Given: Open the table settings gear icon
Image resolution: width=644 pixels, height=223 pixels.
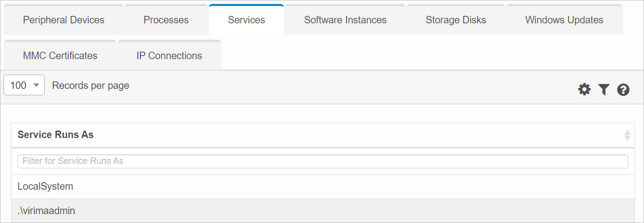Looking at the screenshot, I should pyautogui.click(x=584, y=89).
